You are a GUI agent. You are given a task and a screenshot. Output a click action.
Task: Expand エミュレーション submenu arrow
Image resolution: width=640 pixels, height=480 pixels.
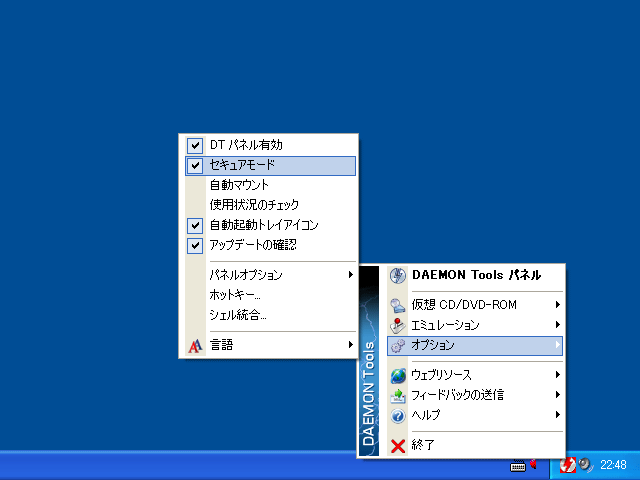click(558, 325)
